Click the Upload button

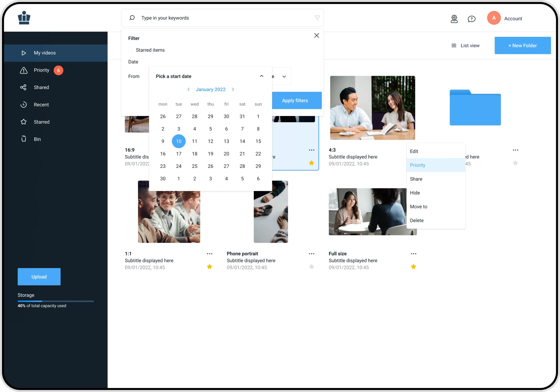(39, 277)
